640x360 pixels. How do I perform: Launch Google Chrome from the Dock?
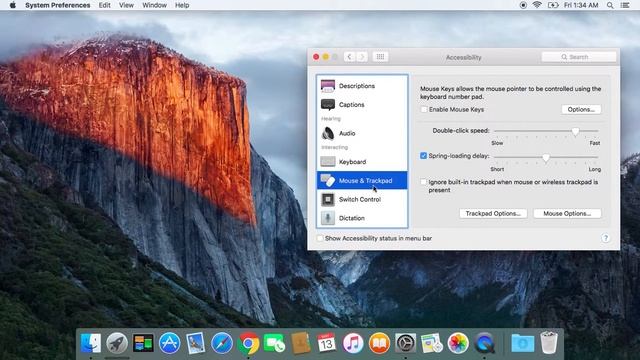click(x=248, y=342)
